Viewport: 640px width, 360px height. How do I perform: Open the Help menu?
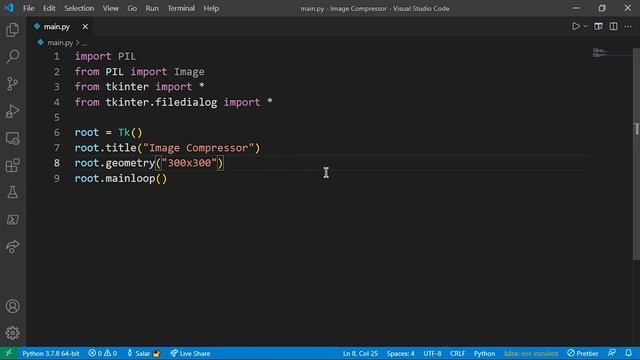click(211, 8)
